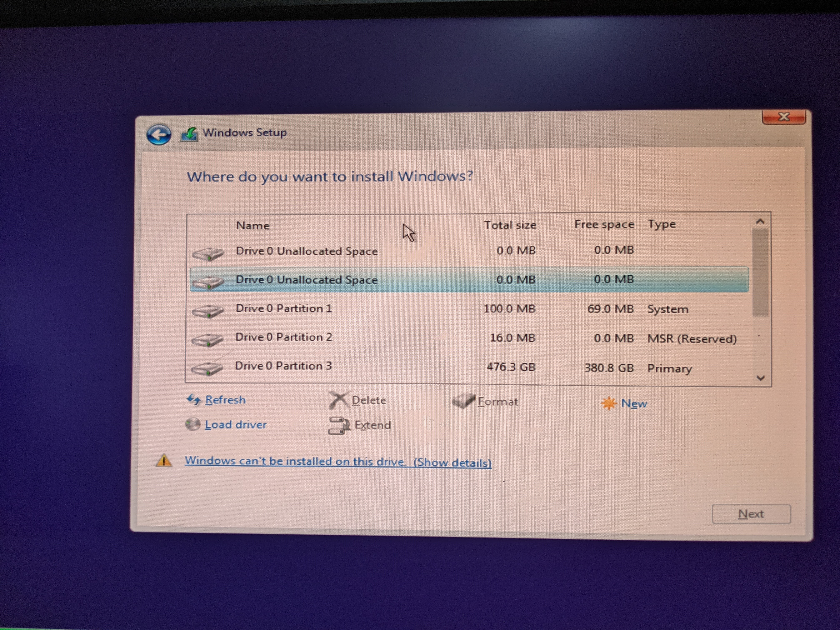Select the first Drive 0 Unallocated Space row
The image size is (840, 630).
click(306, 251)
